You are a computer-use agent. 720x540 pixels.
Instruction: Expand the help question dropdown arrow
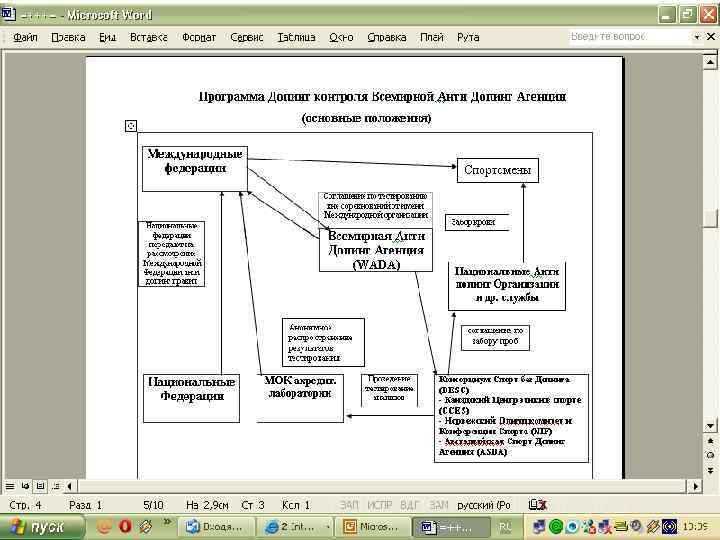pos(697,37)
